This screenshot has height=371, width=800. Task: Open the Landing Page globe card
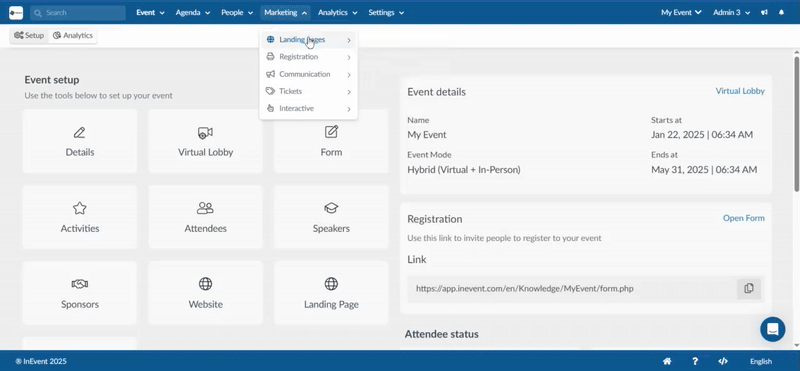tap(331, 293)
